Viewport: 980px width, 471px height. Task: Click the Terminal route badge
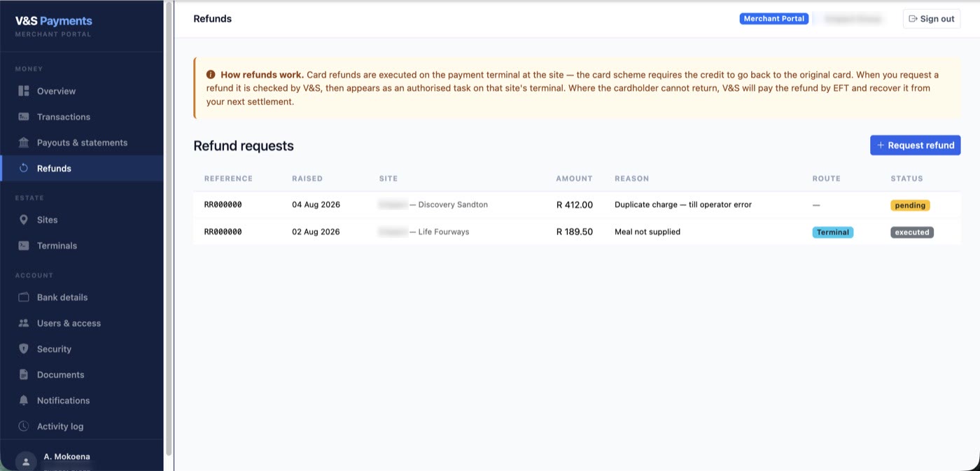[832, 232]
